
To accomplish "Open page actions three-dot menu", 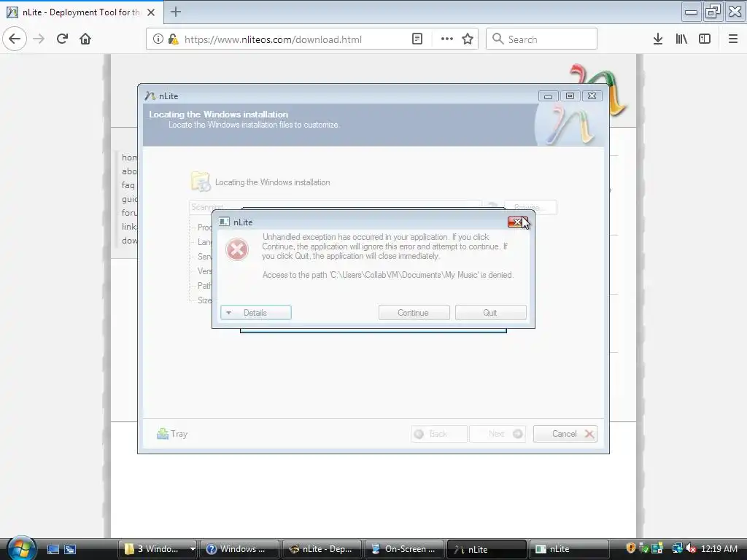I will click(x=446, y=39).
